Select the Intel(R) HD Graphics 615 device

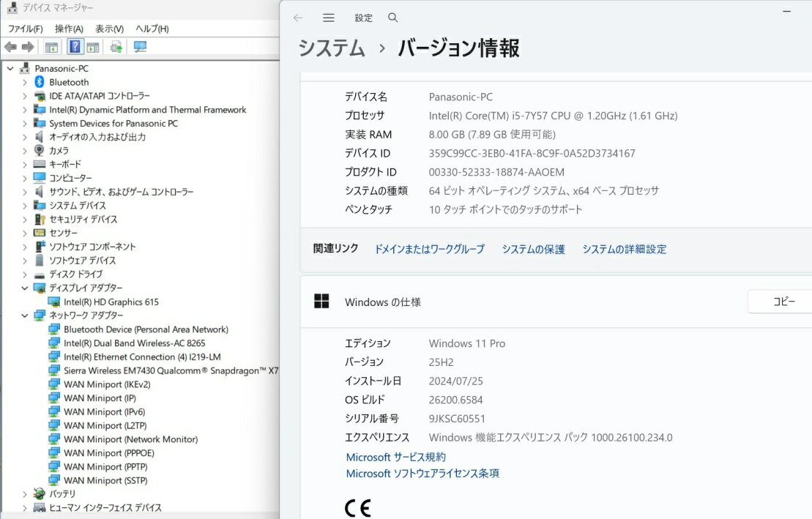[x=111, y=302]
